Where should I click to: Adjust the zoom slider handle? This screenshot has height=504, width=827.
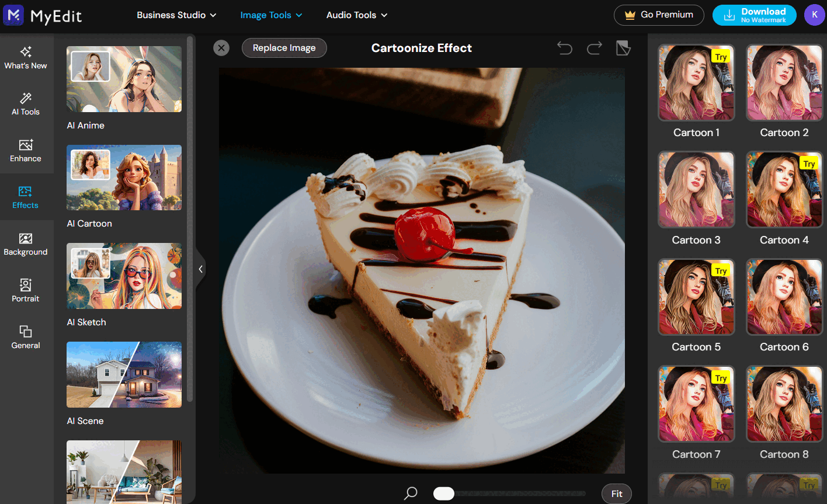pyautogui.click(x=444, y=493)
